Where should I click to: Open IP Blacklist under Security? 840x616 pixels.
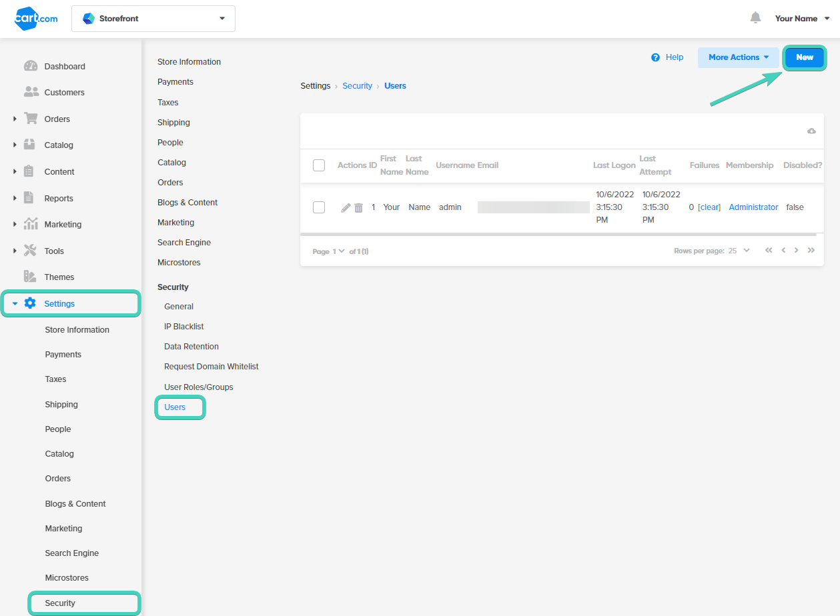pyautogui.click(x=183, y=326)
